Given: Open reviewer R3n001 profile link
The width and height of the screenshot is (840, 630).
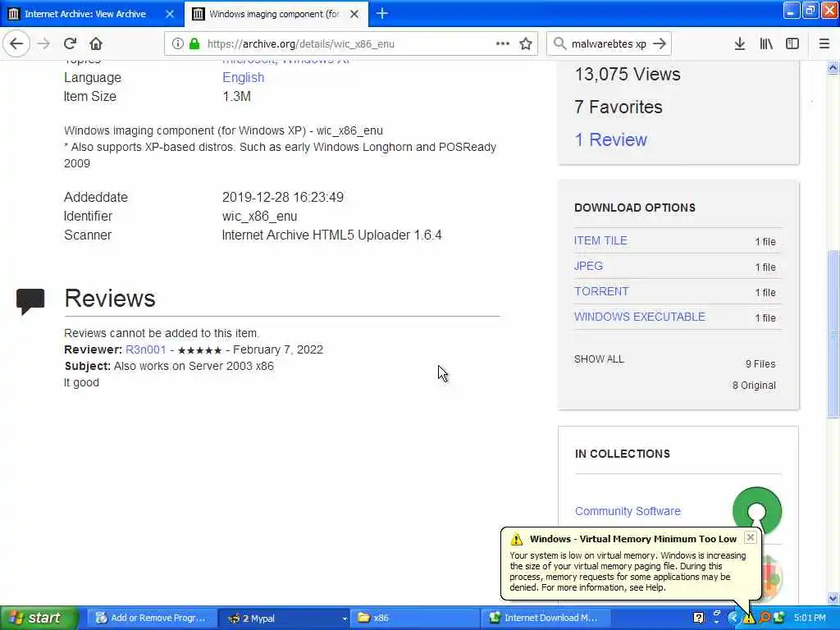Looking at the screenshot, I should tap(146, 349).
